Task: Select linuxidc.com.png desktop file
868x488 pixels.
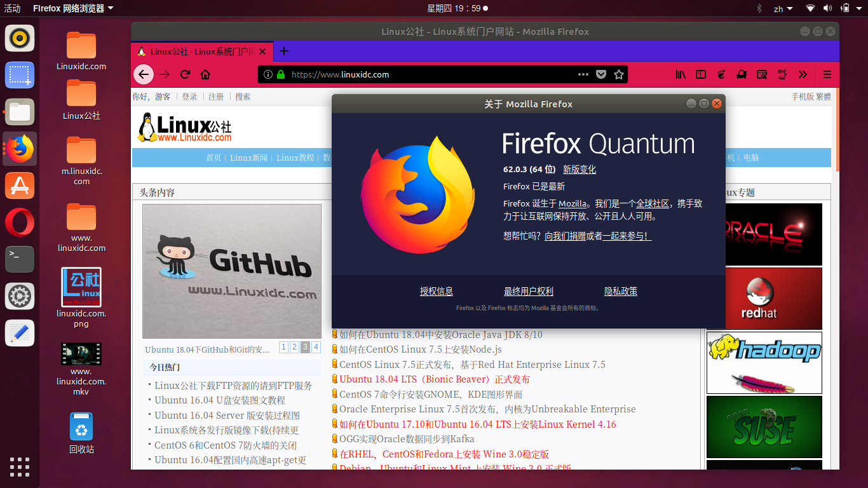Action: coord(81,297)
